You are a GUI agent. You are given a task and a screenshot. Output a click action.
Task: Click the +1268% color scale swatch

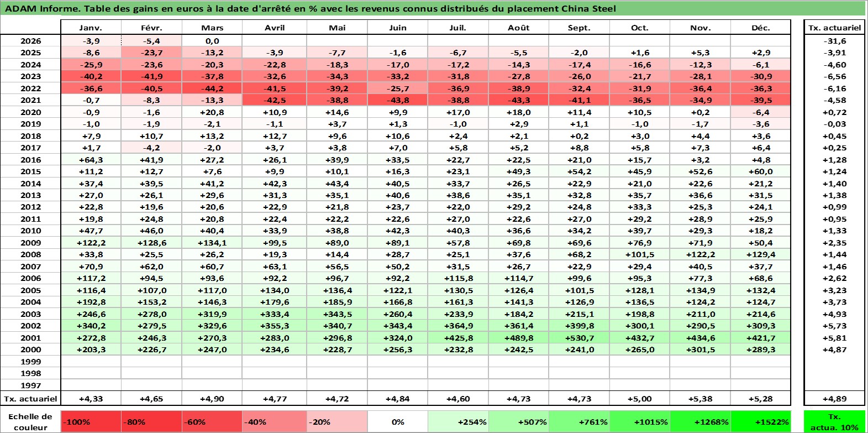(x=701, y=422)
